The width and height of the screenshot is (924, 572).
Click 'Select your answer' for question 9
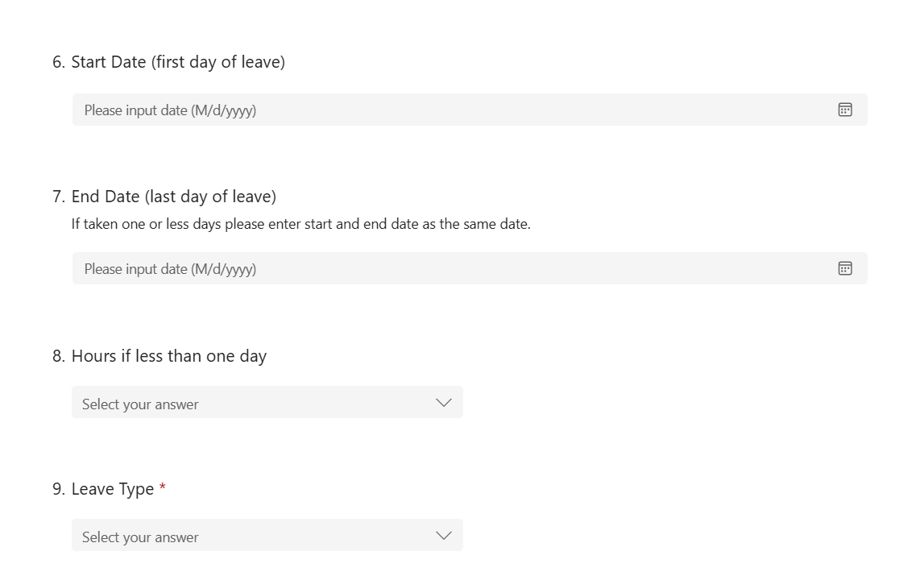(139, 536)
